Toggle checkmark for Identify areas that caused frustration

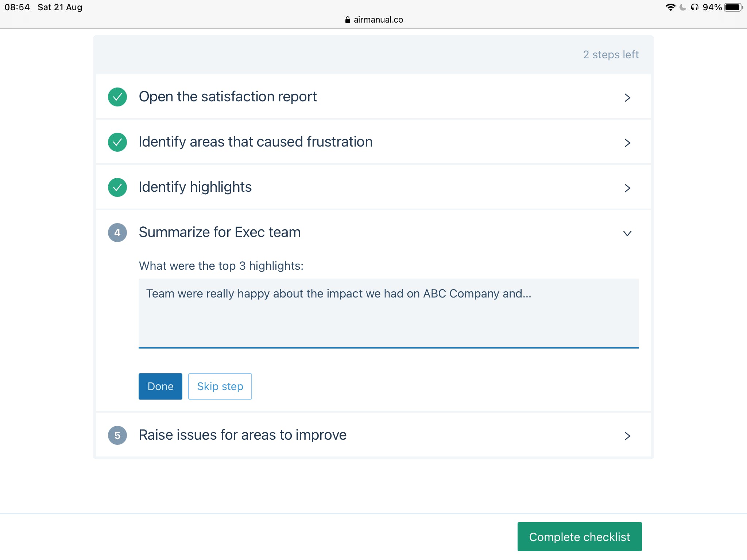pos(117,142)
